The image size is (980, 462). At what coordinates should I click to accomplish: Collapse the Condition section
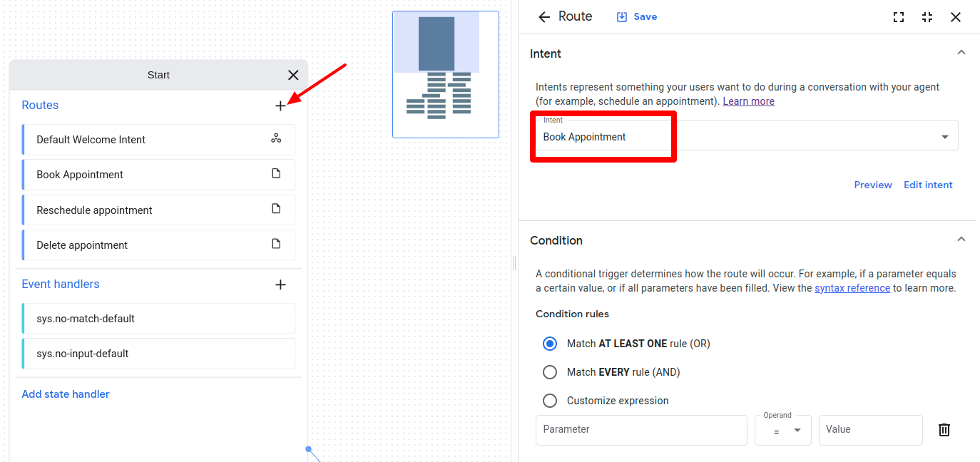[961, 240]
